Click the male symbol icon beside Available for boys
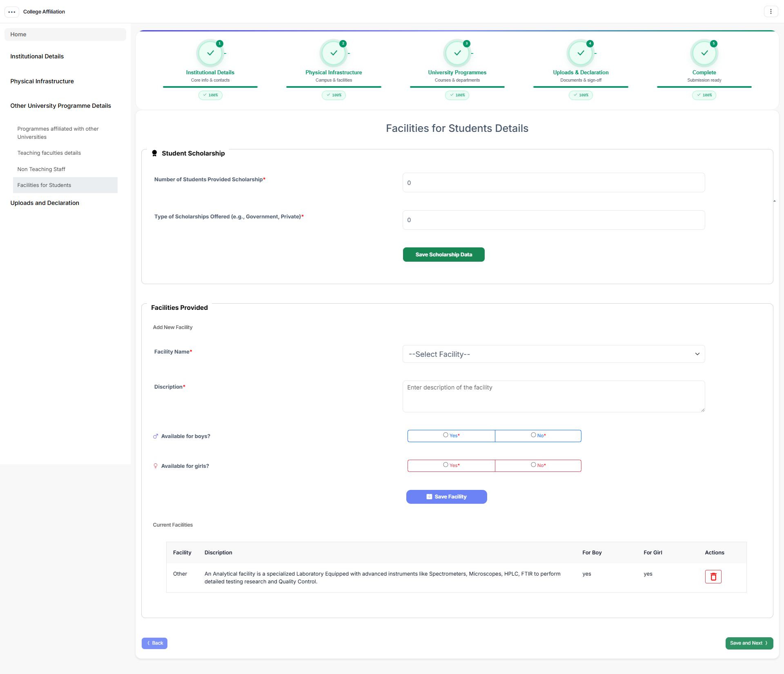Viewport: 784px width, 674px height. (x=156, y=436)
